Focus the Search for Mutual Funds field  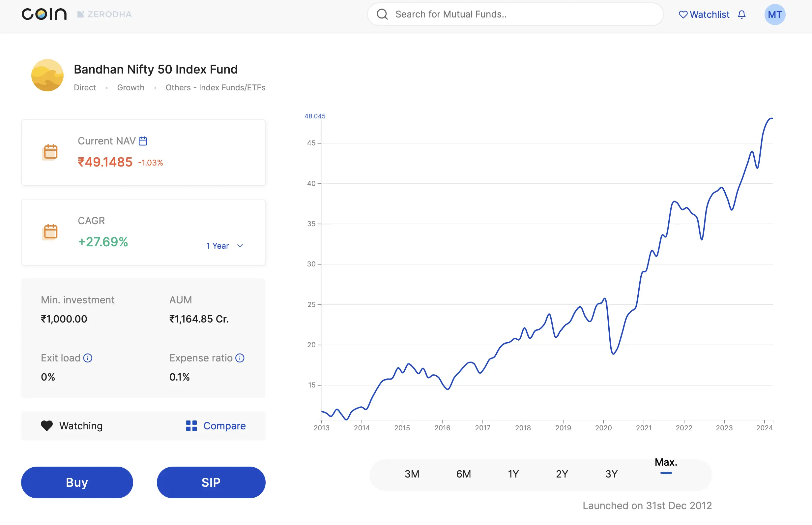pos(515,14)
